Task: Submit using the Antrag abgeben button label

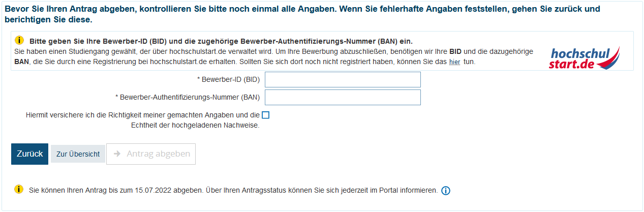Action: point(158,154)
